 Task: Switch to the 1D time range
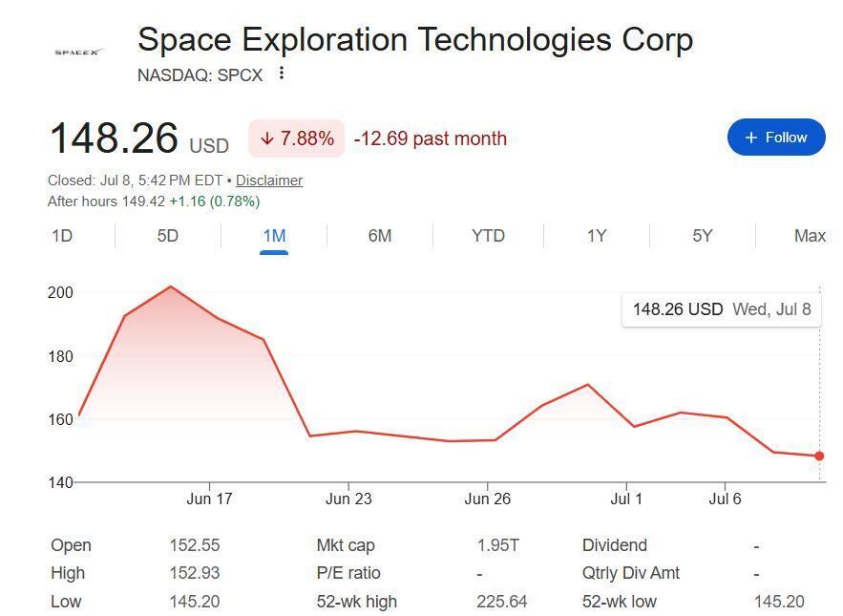(62, 236)
